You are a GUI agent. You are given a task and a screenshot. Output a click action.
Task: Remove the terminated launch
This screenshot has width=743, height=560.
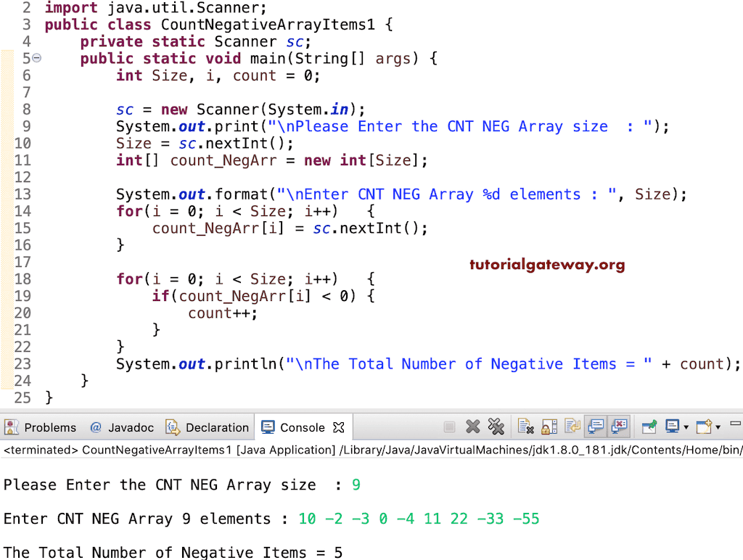coord(473,427)
